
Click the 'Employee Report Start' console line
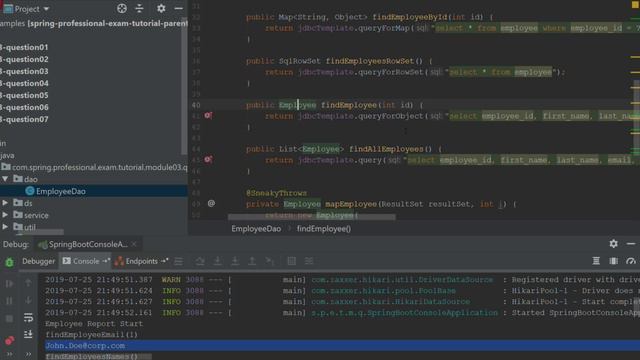click(94, 324)
